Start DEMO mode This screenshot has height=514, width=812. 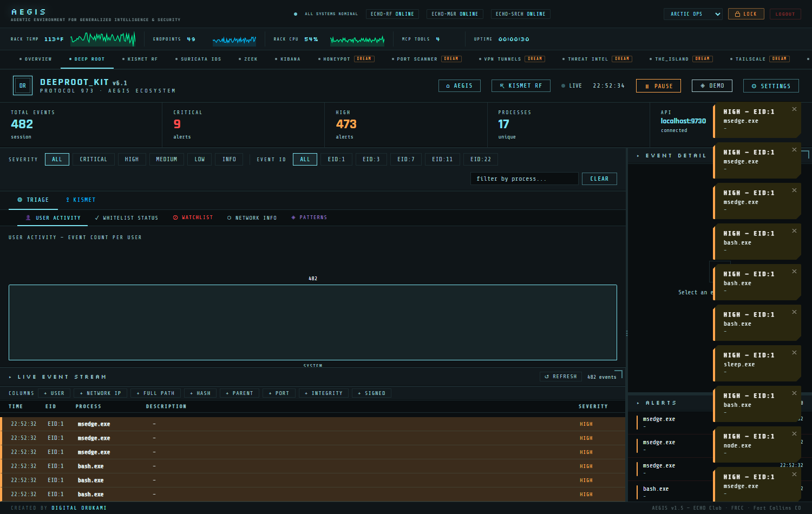click(712, 85)
